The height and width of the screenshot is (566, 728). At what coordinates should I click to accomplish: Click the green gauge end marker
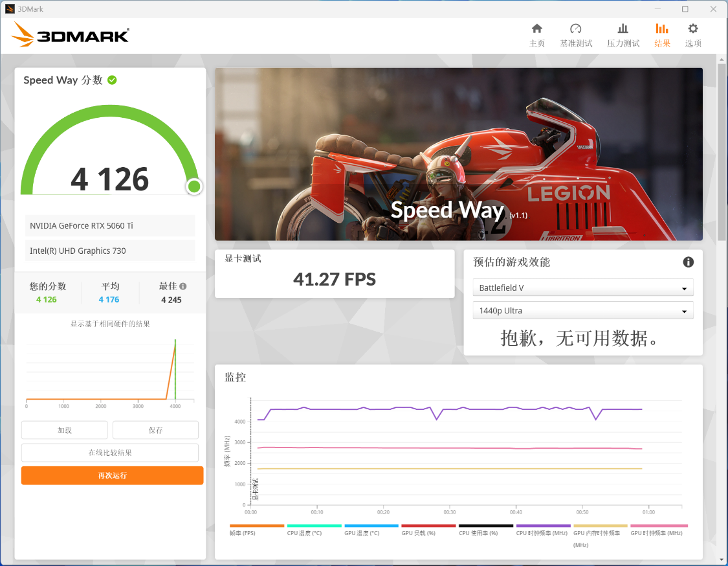[194, 187]
